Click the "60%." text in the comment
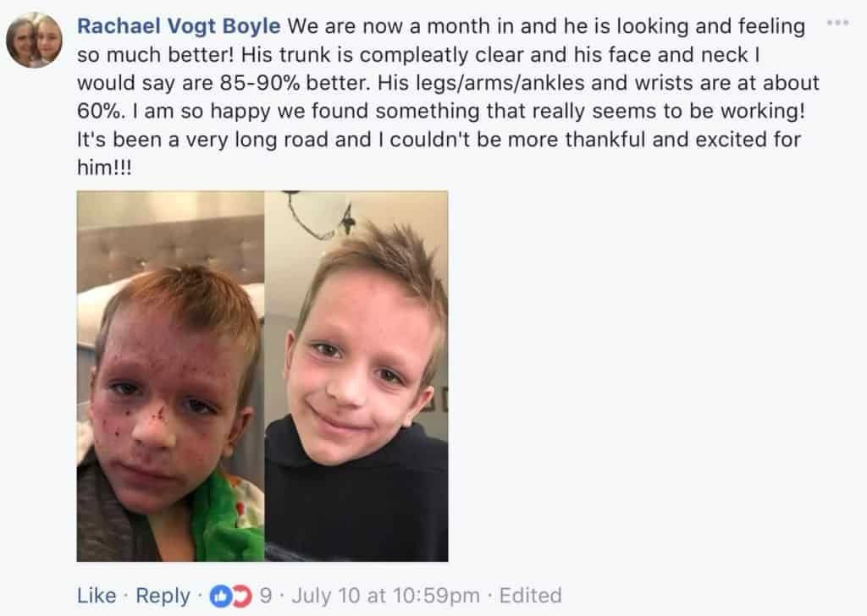Image resolution: width=867 pixels, height=616 pixels. point(100,111)
